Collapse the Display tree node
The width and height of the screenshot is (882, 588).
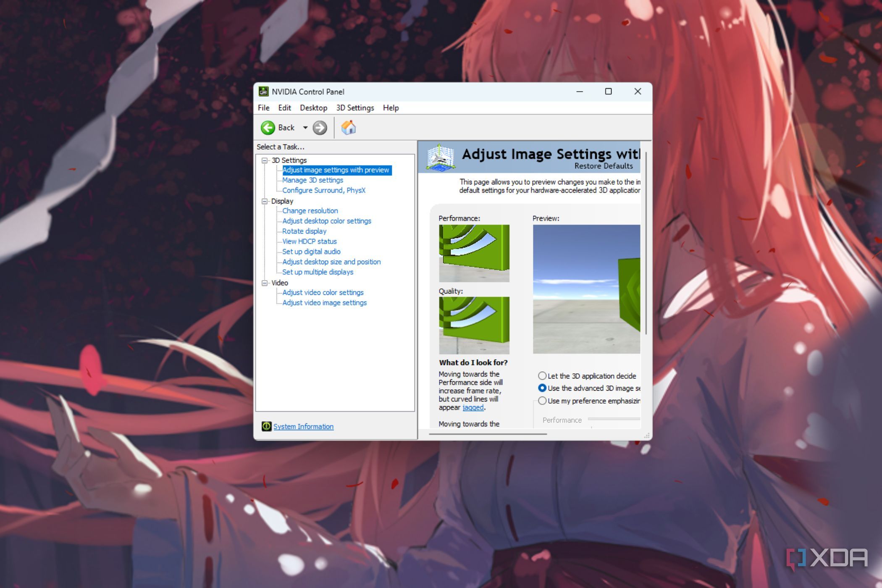pos(265,201)
